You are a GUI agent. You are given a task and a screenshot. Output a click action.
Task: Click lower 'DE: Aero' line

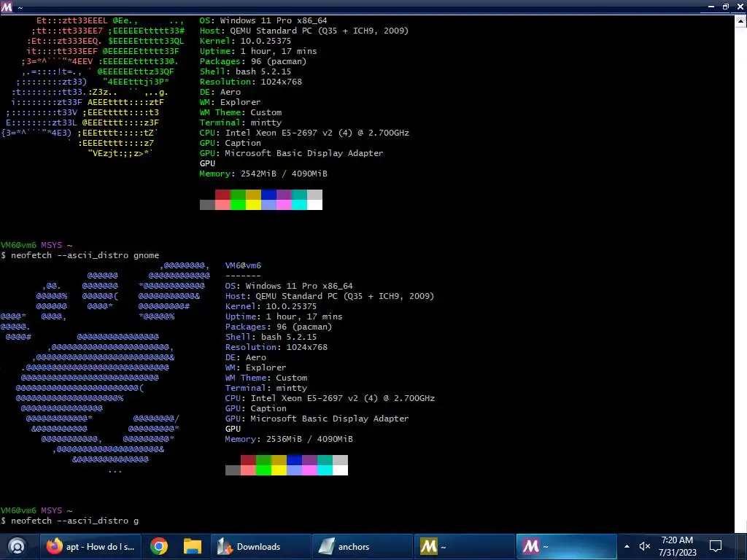(246, 357)
